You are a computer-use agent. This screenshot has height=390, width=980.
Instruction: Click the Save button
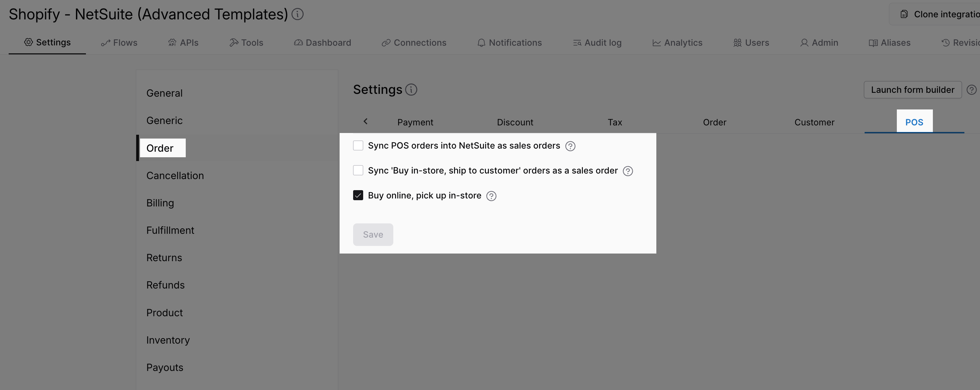pos(373,234)
